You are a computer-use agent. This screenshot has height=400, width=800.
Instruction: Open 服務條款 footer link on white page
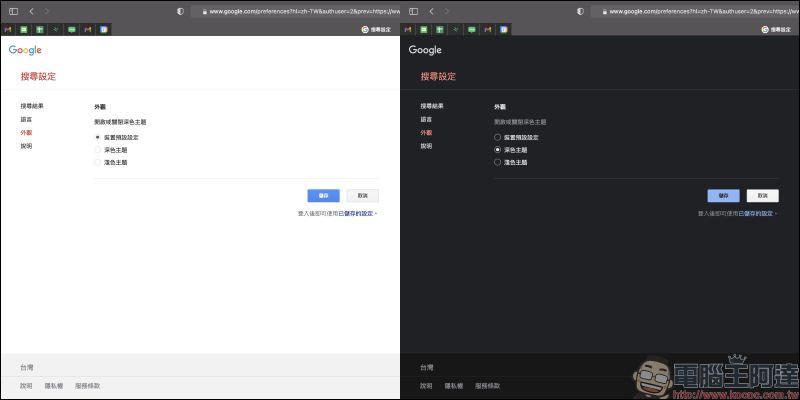pyautogui.click(x=87, y=386)
